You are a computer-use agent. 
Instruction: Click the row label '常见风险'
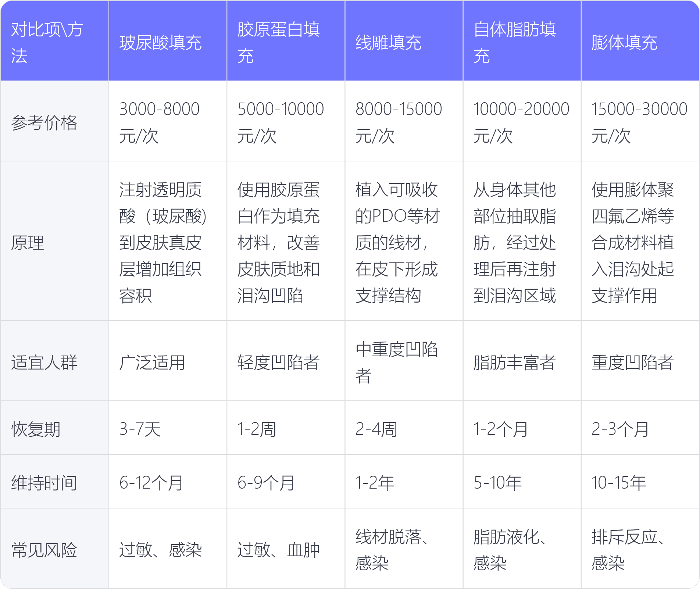coord(55,548)
